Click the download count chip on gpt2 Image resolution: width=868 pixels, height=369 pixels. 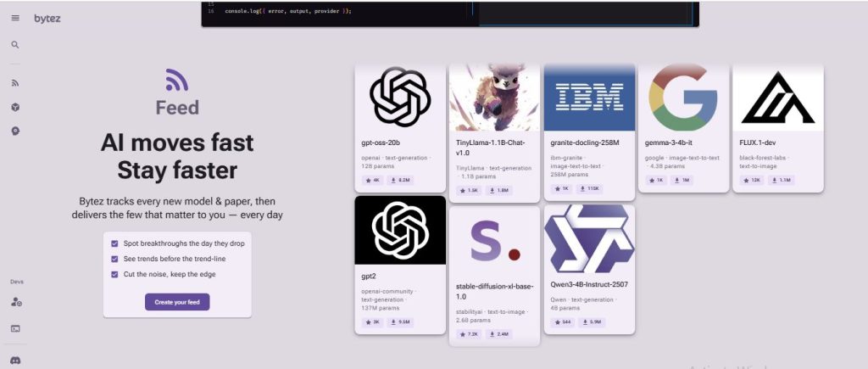pyautogui.click(x=399, y=321)
